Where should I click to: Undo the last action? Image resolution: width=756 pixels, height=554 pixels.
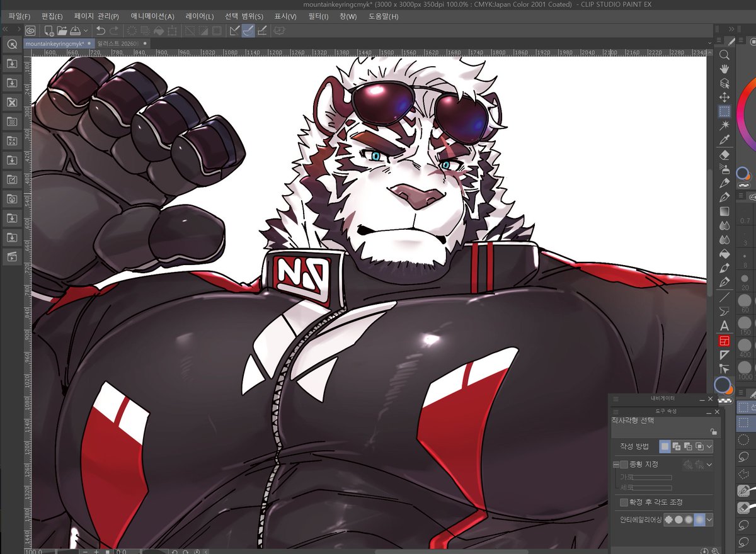click(100, 30)
